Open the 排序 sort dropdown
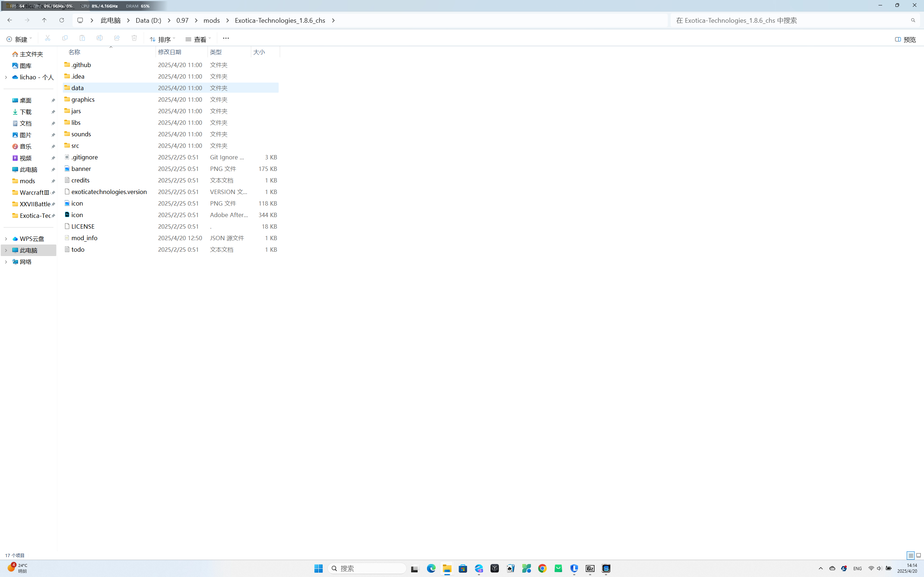The width and height of the screenshot is (924, 577). 163,39
